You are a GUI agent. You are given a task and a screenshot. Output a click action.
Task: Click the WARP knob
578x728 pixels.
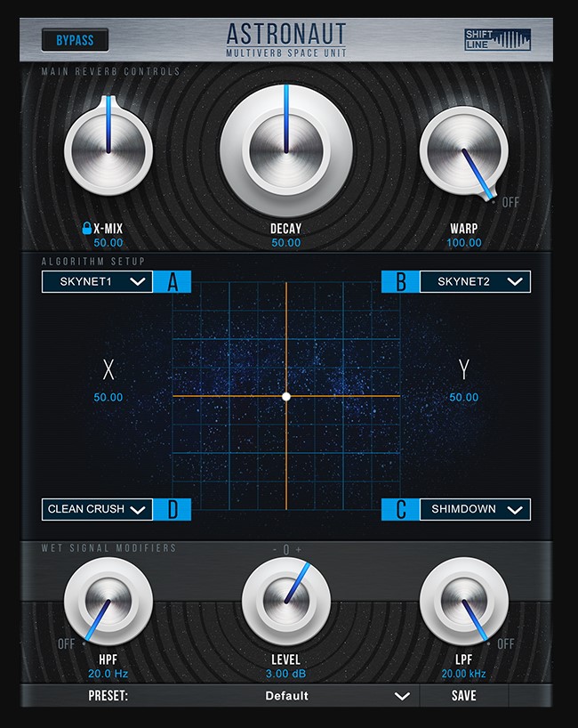tap(464, 151)
